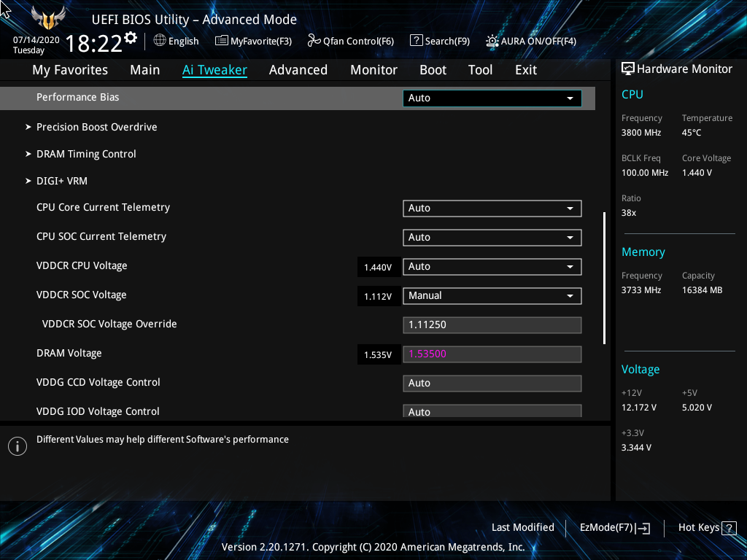Click 1.535V current value for DRAM
747x560 pixels.
(x=378, y=355)
